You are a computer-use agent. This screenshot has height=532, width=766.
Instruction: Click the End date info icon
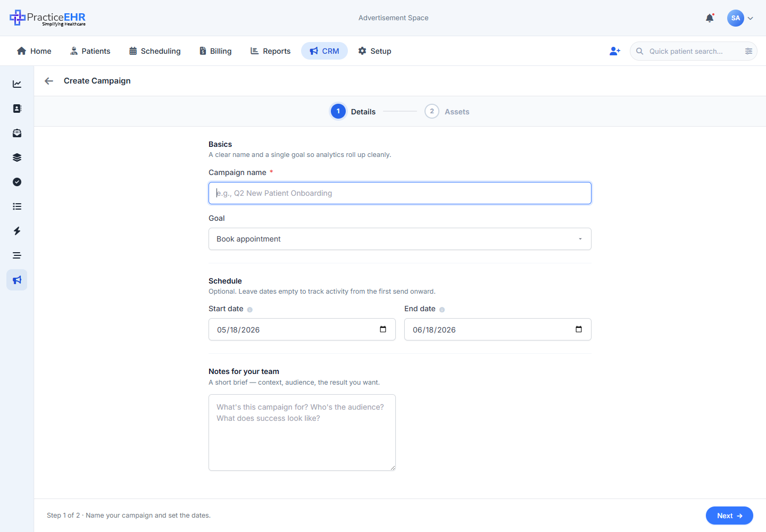(442, 310)
